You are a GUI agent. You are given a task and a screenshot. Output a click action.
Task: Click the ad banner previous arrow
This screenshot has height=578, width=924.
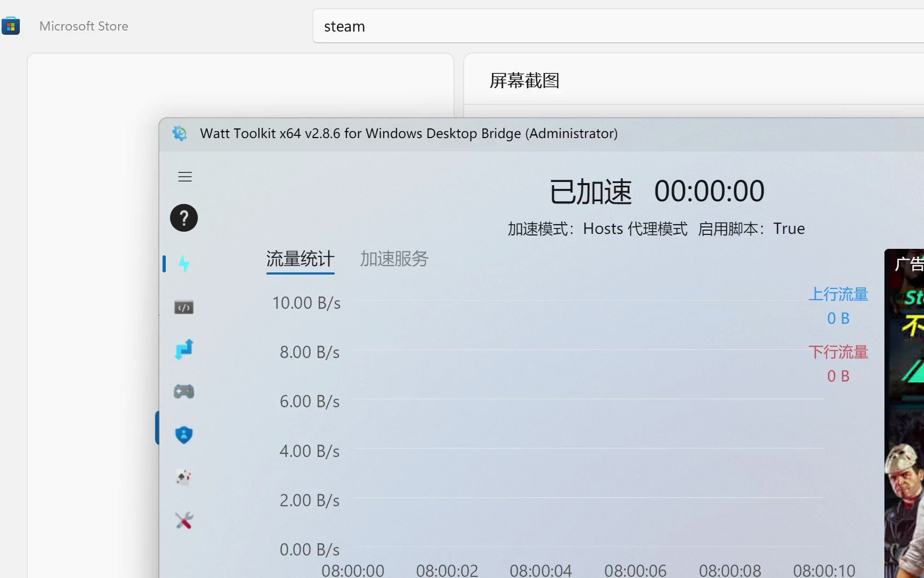coord(904,419)
